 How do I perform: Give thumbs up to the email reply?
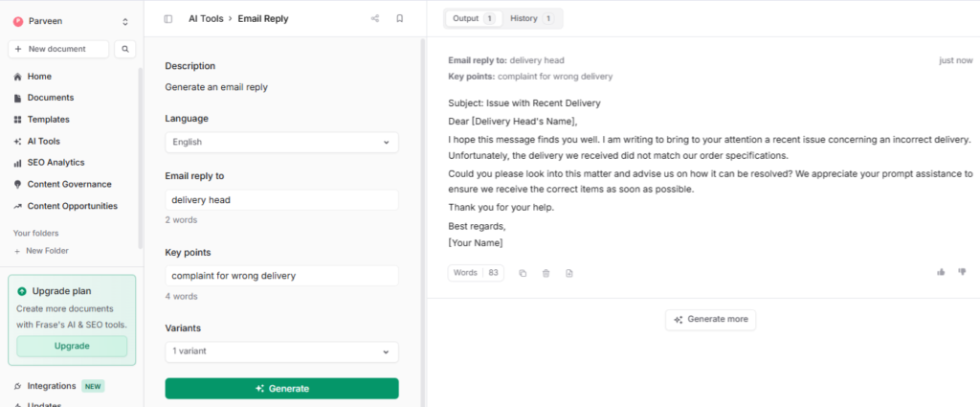pyautogui.click(x=941, y=272)
